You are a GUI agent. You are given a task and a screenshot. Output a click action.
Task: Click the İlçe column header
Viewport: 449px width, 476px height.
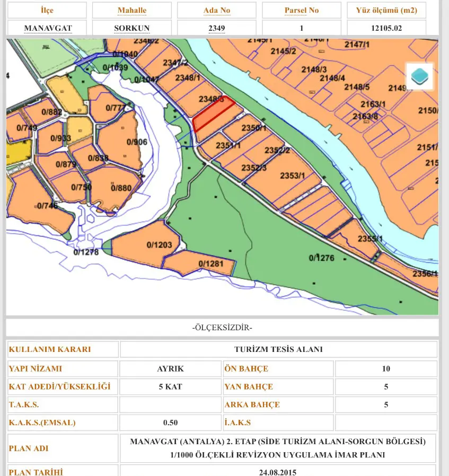pos(47,10)
